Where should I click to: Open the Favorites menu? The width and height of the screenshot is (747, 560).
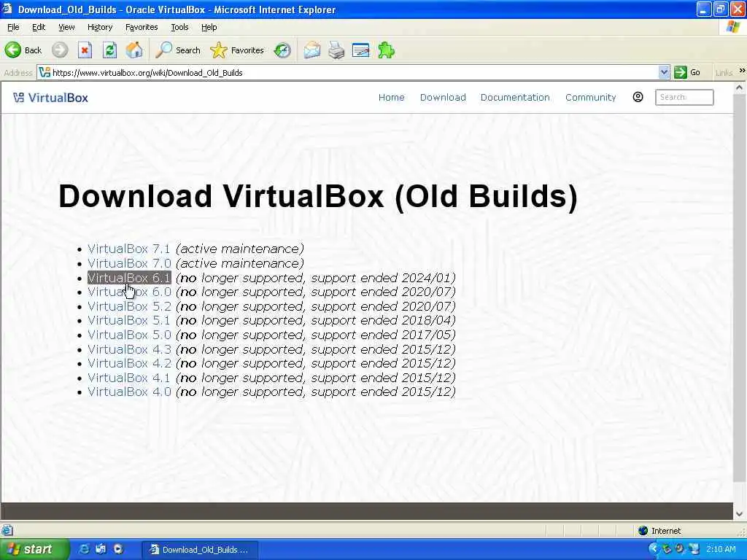tap(142, 27)
